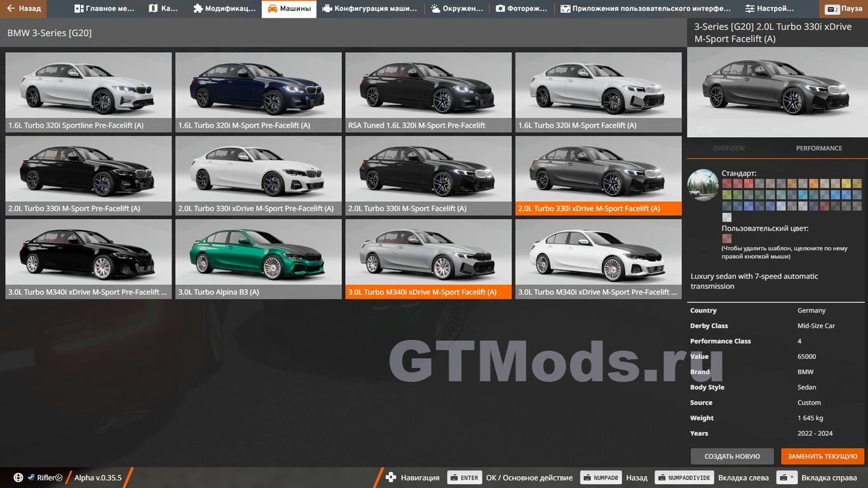
Task: Select 1.6L Turbo 320i Sportline Pre-Facelift car
Action: click(89, 92)
